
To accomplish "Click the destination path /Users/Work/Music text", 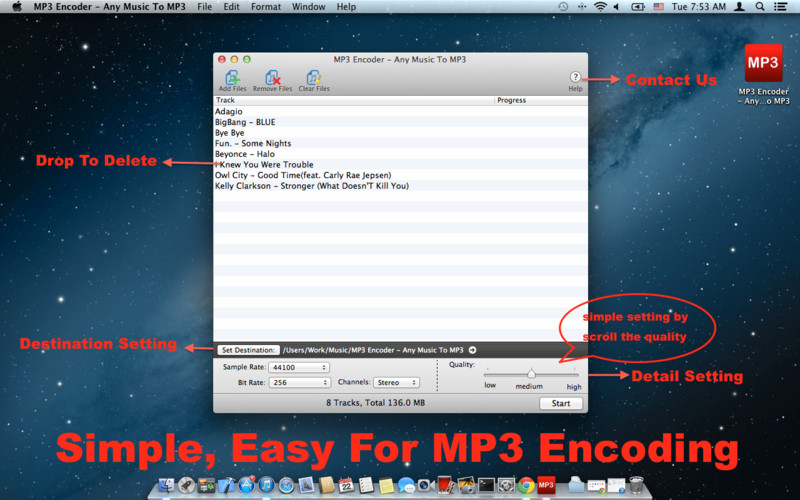I will click(373, 350).
